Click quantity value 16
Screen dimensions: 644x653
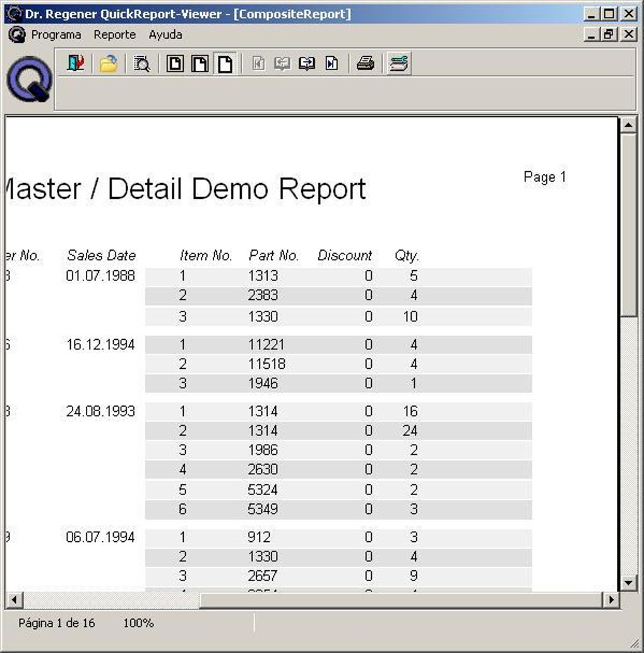pos(410,411)
